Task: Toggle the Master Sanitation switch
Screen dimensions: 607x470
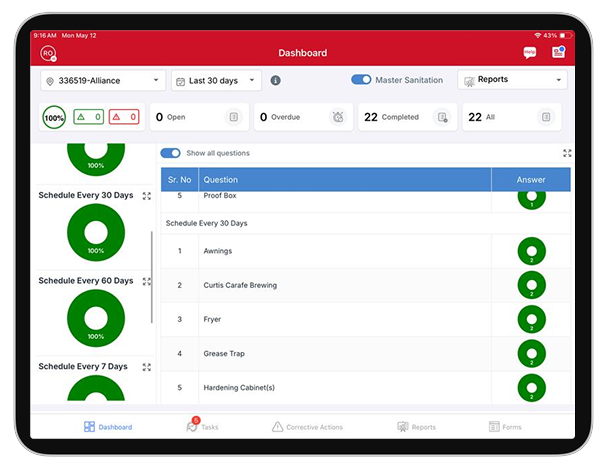Action: (361, 80)
